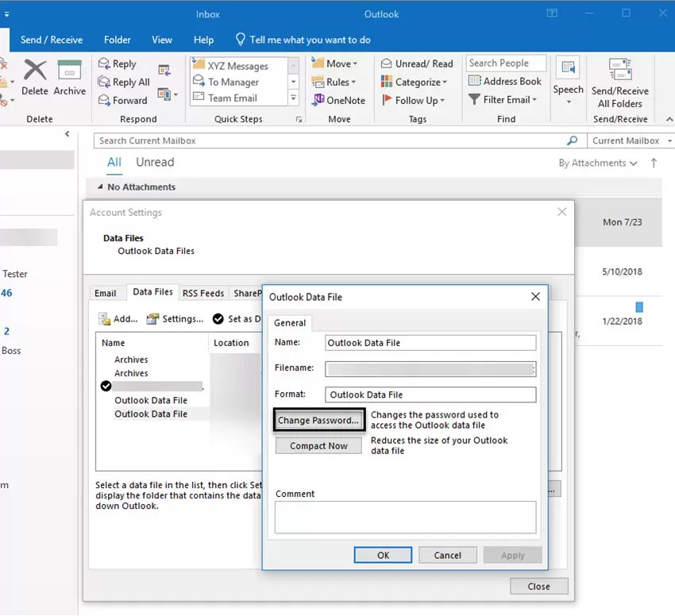Image resolution: width=675 pixels, height=616 pixels.
Task: Open the More respond actions dropdown
Action: pos(168,94)
